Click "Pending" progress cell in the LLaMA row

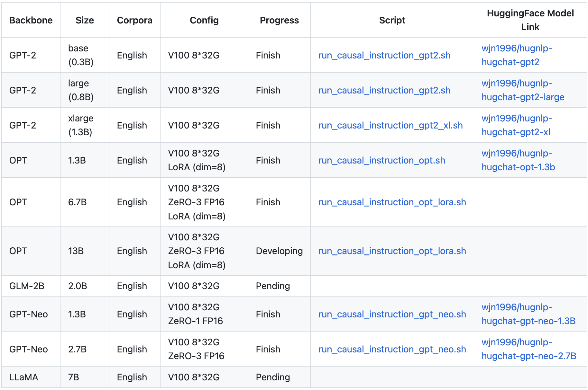[x=279, y=377]
